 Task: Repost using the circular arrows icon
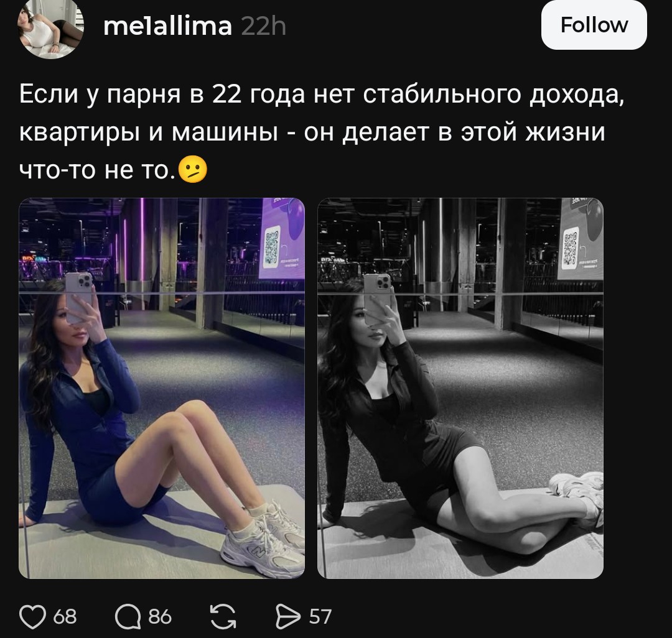pos(223,617)
